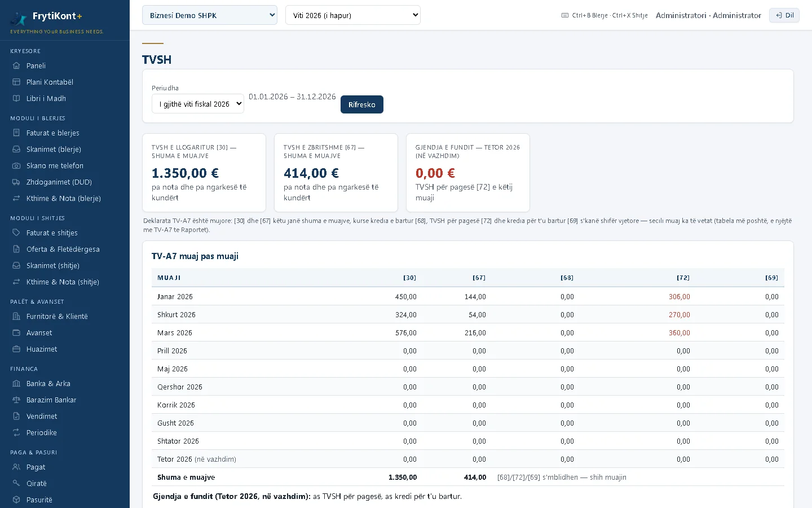This screenshot has width=812, height=508.
Task: Click the Shkurt 2026 row label
Action: 176,314
